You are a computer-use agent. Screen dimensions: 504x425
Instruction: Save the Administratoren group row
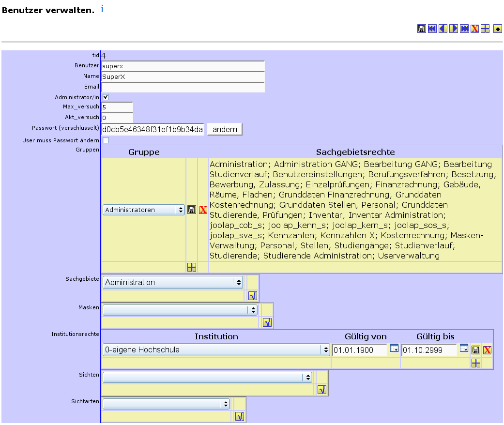pyautogui.click(x=192, y=210)
